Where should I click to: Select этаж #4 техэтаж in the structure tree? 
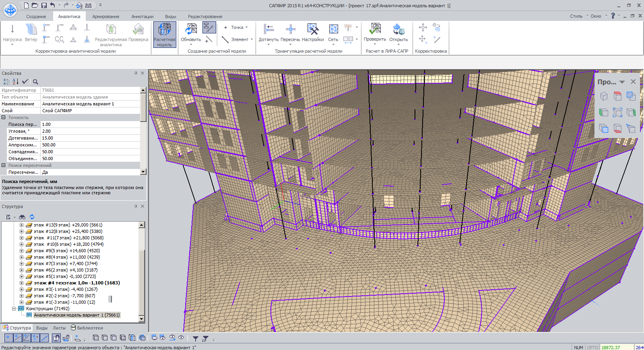coord(76,283)
